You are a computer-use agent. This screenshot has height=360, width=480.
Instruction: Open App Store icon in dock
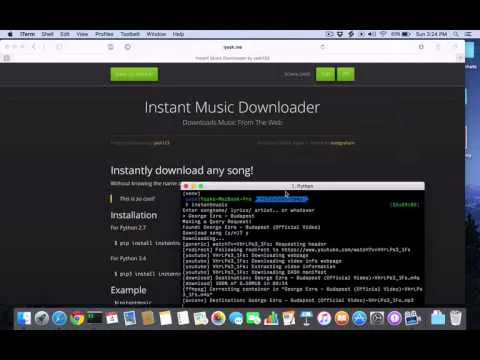359,318
